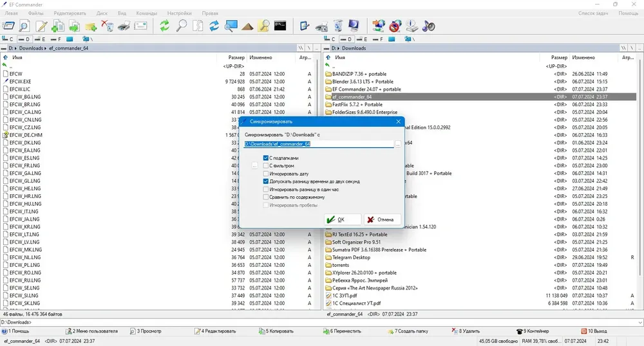Click the F10 Выход function button
Image resolution: width=644 pixels, height=346 pixels.
[x=594, y=331]
